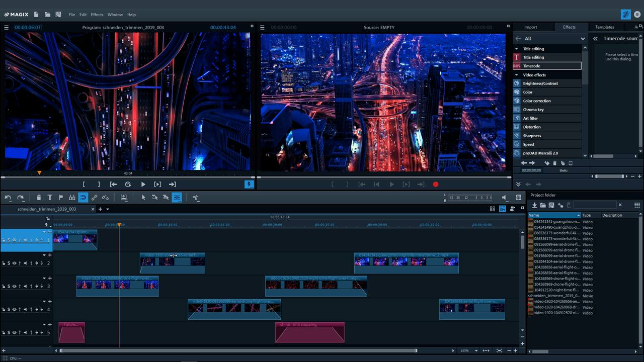This screenshot has height=362, width=644.
Task: Open the Help menu
Action: click(x=131, y=15)
